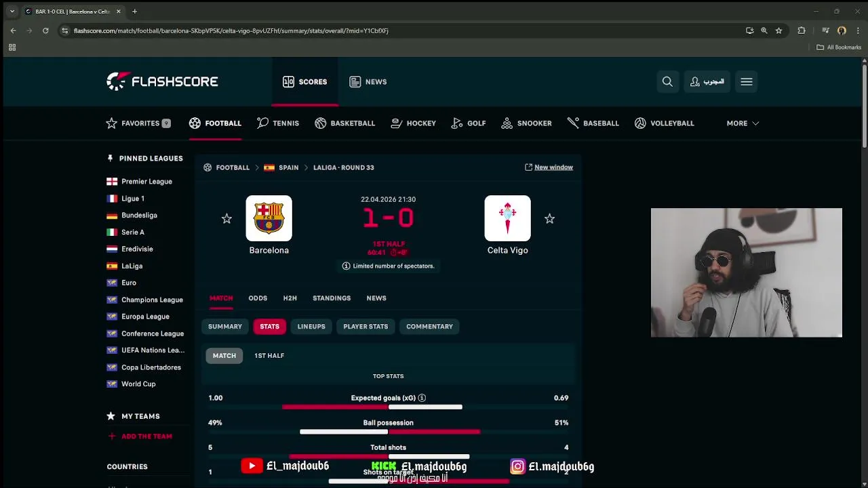Click the browser address bar URL
Viewport: 868px width, 488px height.
[x=231, y=30]
